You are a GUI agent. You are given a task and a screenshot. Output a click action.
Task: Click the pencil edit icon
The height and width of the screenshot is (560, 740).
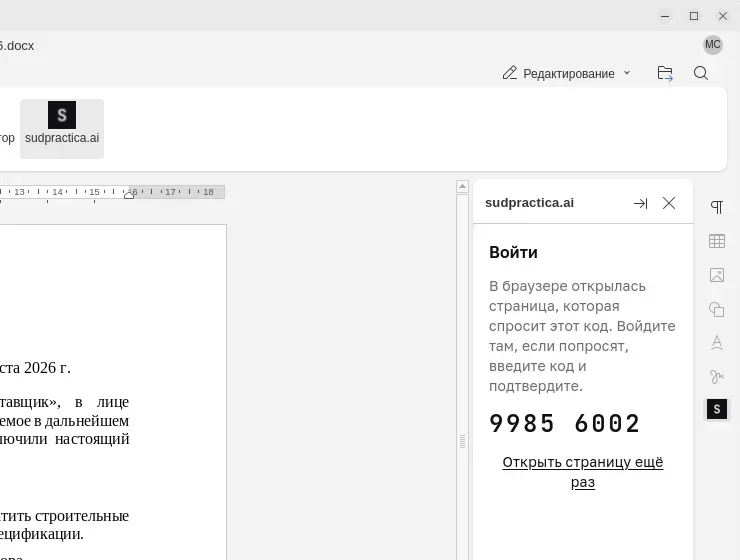[x=509, y=73]
